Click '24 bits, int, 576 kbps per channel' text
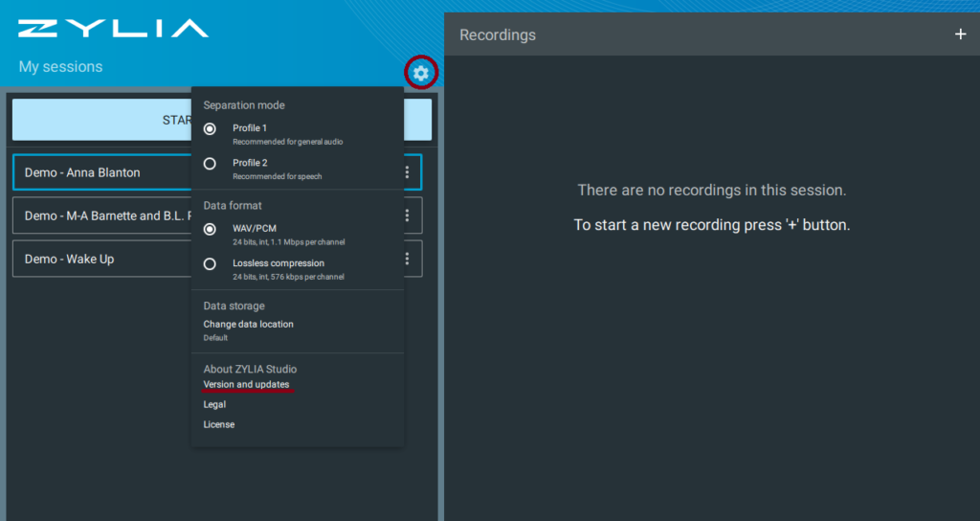The height and width of the screenshot is (521, 980). pos(288,277)
